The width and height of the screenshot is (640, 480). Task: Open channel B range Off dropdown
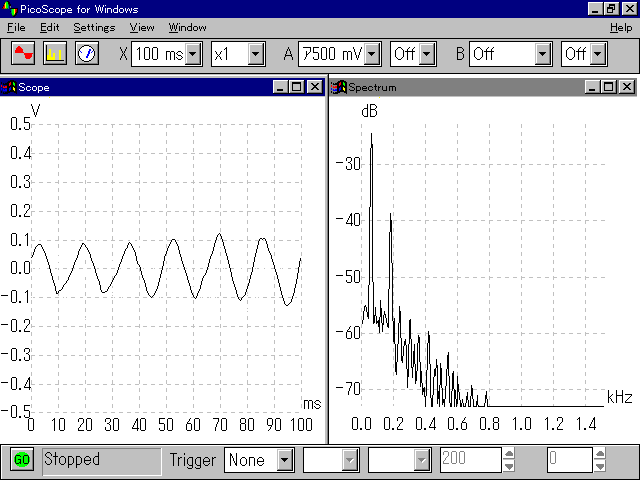click(543, 53)
